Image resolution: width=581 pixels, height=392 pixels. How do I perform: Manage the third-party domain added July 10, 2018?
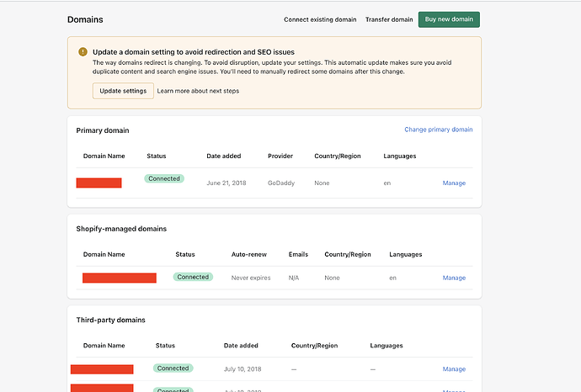pyautogui.click(x=454, y=368)
